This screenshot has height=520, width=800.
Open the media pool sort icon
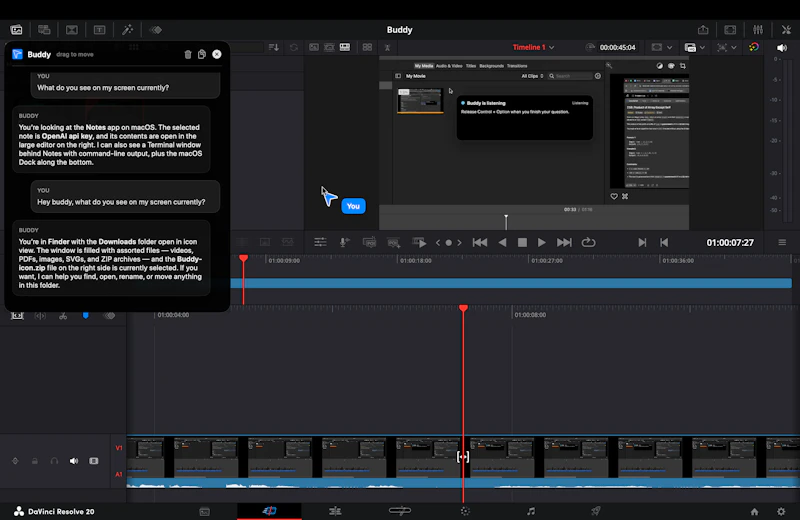pos(273,47)
